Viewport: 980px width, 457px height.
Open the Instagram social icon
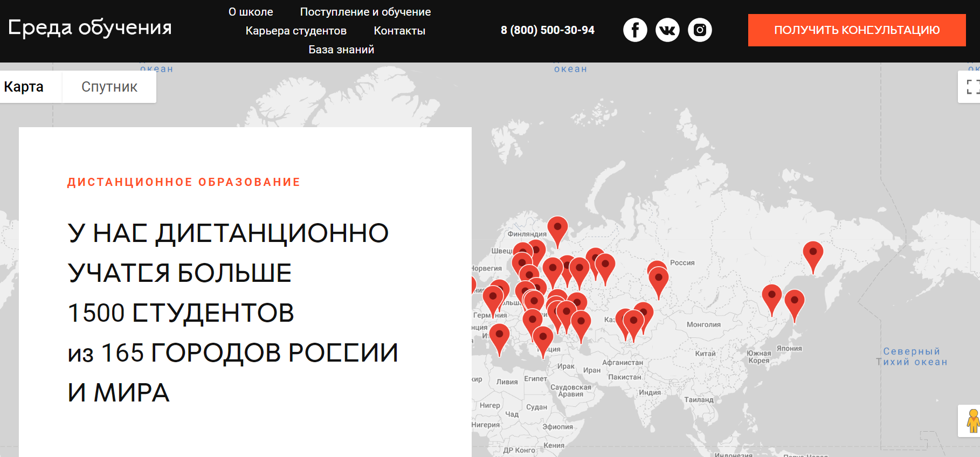point(700,30)
